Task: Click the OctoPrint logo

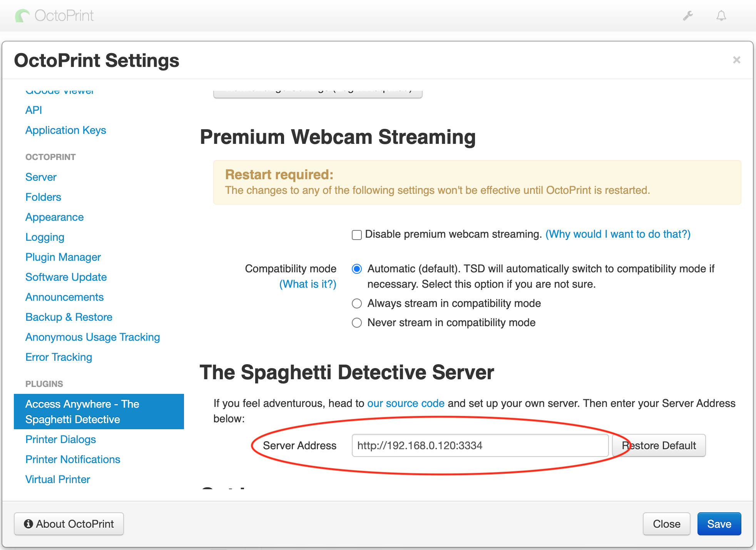Action: click(54, 16)
